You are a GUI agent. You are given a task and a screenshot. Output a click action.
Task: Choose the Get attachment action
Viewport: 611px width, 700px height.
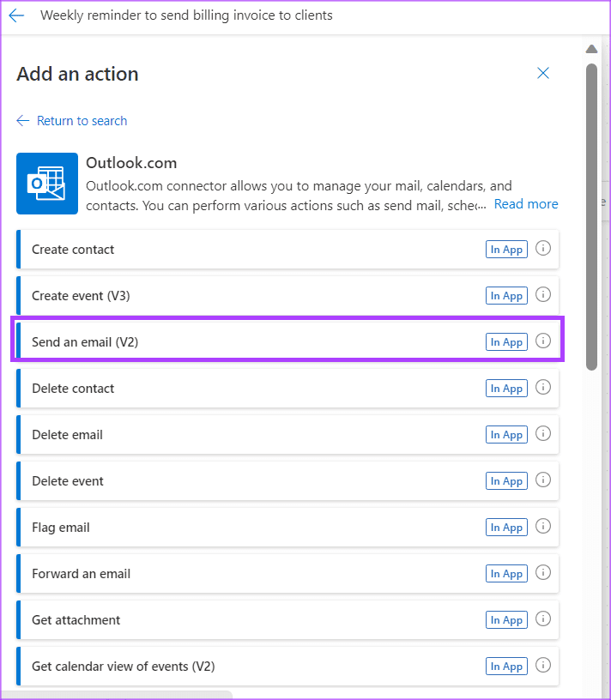(76, 620)
